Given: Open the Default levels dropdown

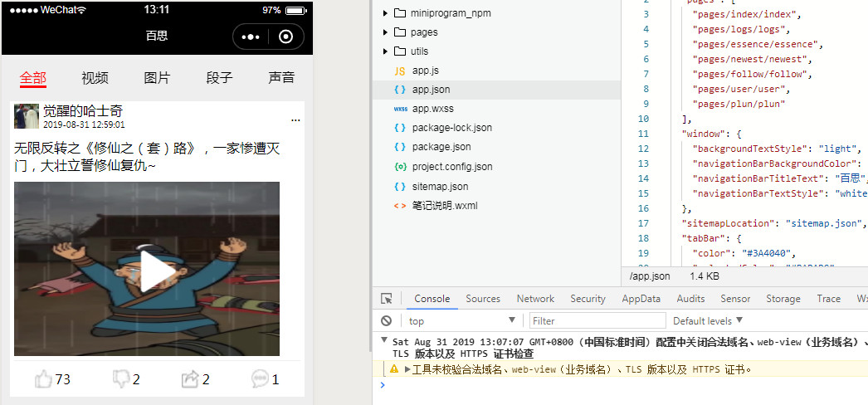Looking at the screenshot, I should pyautogui.click(x=708, y=321).
